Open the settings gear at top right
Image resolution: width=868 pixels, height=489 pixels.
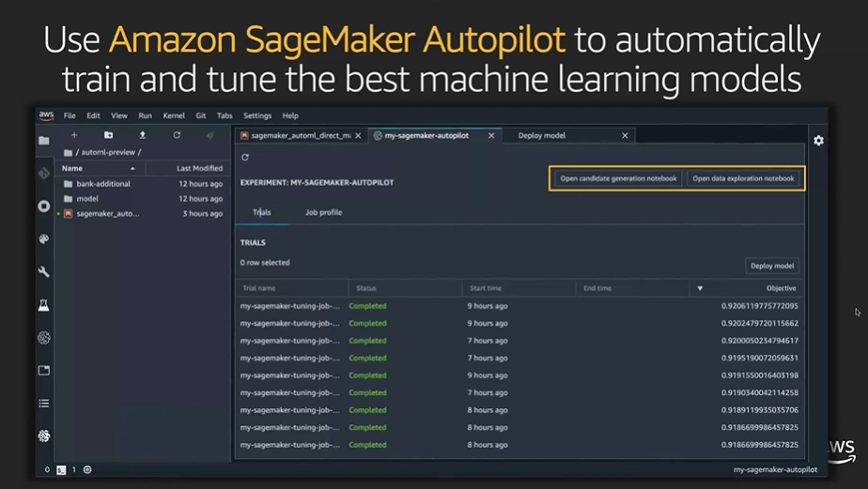819,141
